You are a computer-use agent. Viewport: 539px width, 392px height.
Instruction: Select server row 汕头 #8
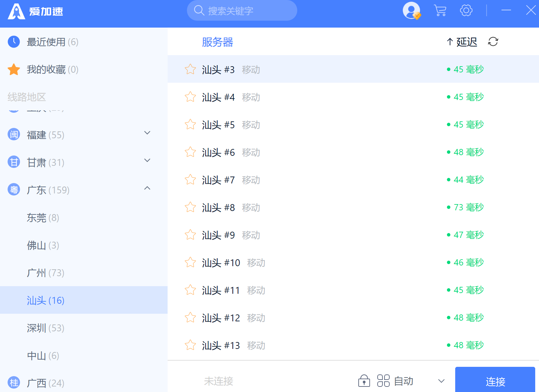(x=353, y=207)
